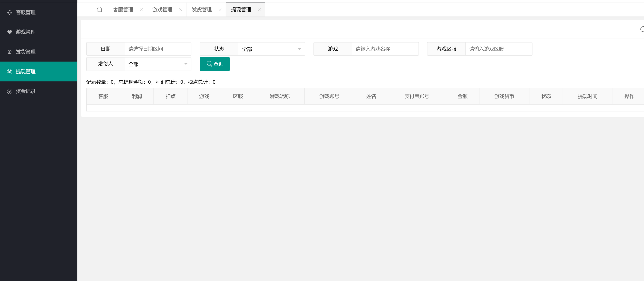Click the home icon tab

[100, 10]
